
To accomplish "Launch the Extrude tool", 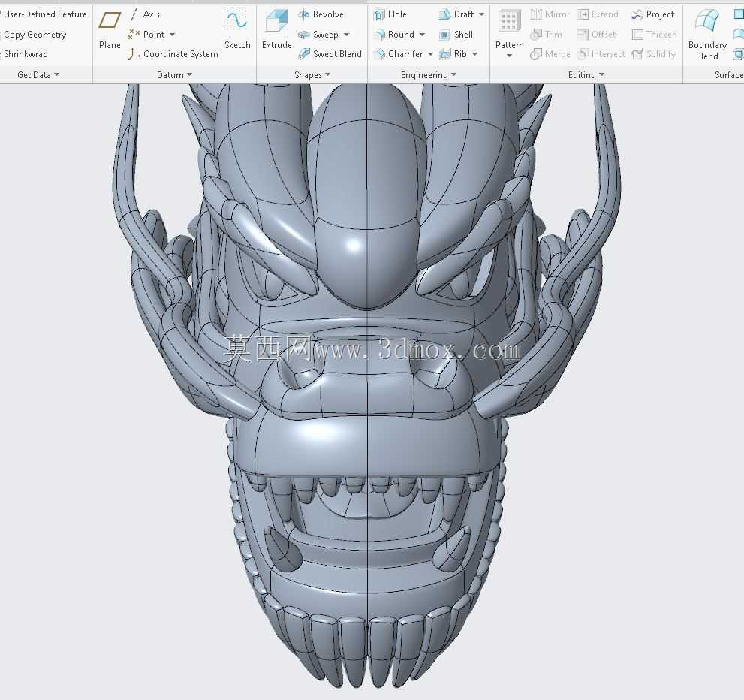I will (276, 30).
